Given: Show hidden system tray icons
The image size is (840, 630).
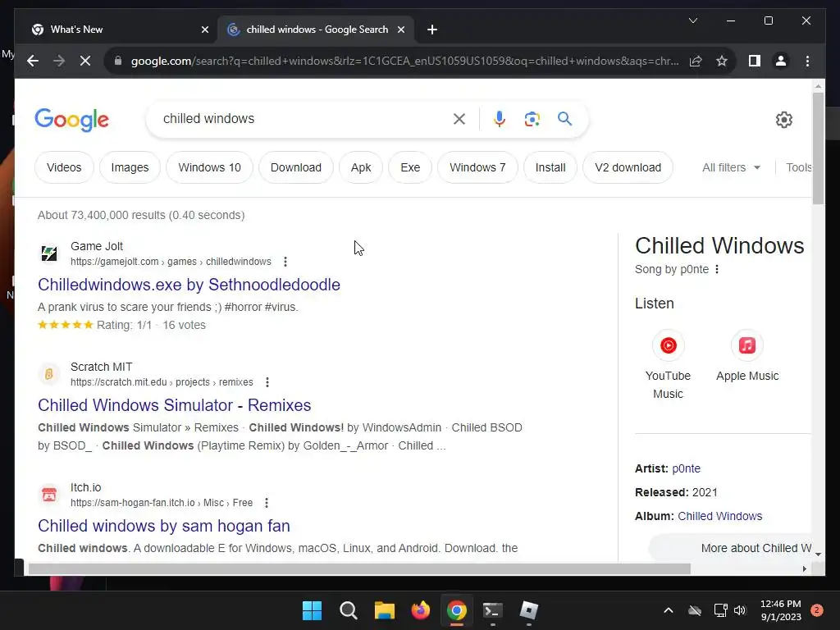Looking at the screenshot, I should [x=668, y=610].
